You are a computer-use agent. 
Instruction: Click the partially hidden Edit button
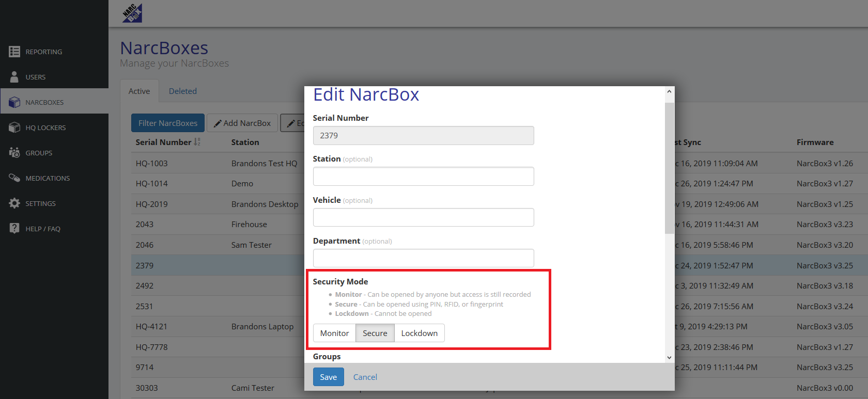[x=292, y=123]
